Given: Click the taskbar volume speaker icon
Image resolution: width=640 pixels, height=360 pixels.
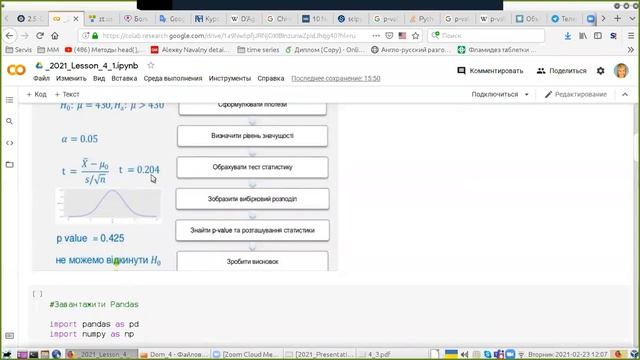Looking at the screenshot, I should [x=464, y=354].
